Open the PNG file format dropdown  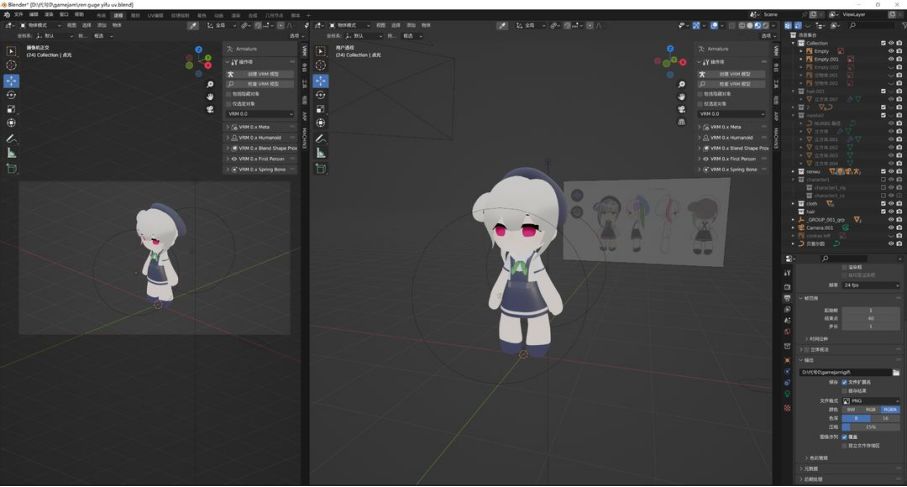tap(872, 400)
